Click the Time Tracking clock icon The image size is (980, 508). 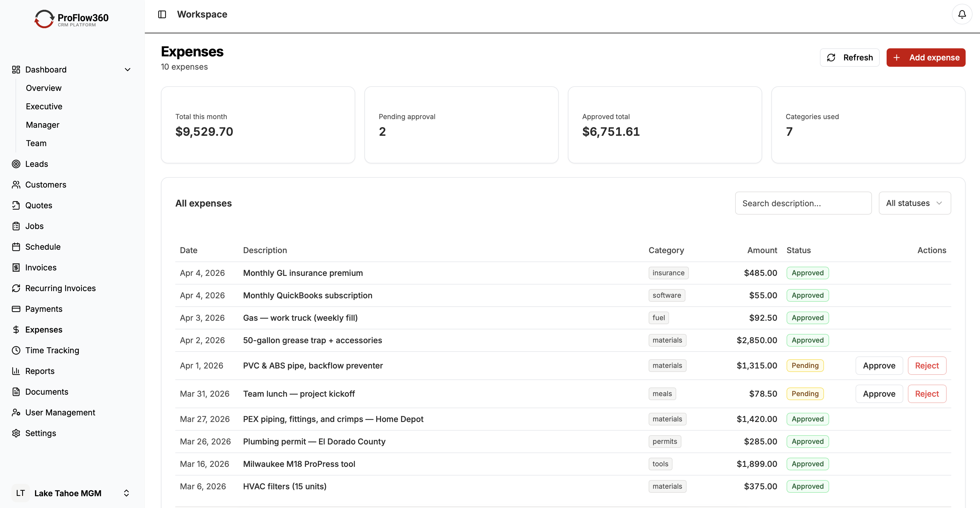click(16, 350)
